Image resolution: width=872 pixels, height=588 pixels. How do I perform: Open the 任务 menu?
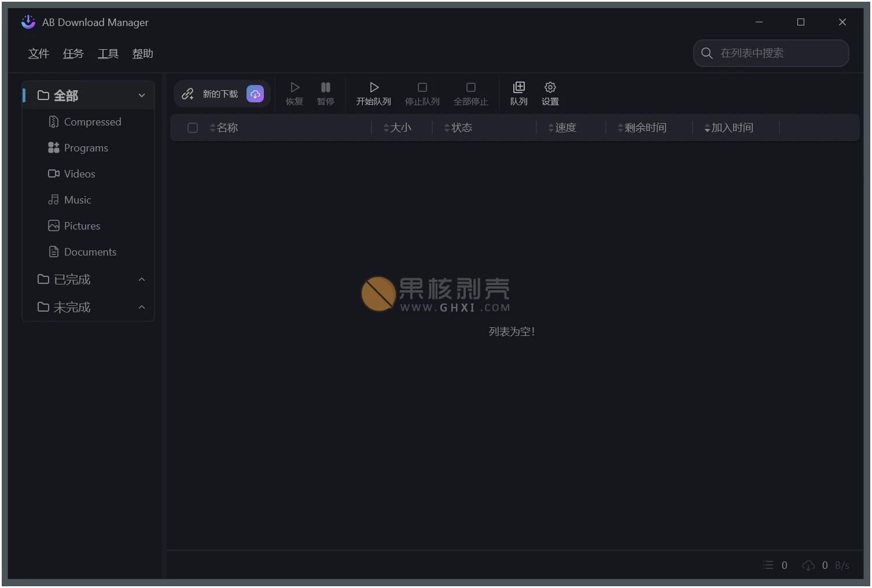coord(73,54)
